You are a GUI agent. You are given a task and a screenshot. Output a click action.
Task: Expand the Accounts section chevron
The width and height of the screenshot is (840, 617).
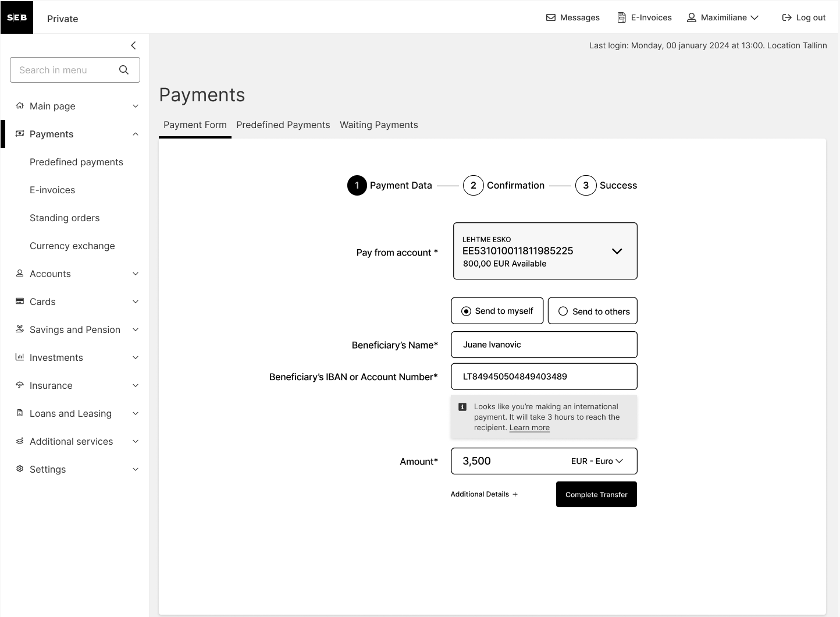click(x=136, y=274)
